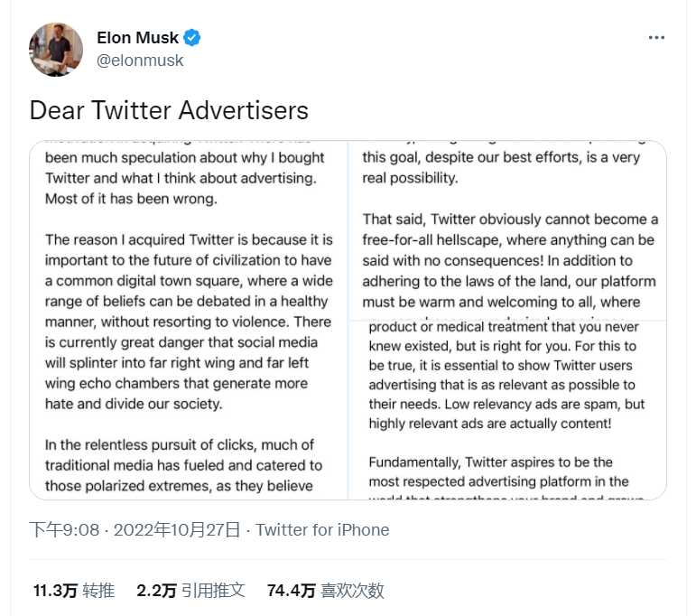View the 74.4万 喜欢次数 likes list
This screenshot has height=616, width=696.
[x=326, y=591]
